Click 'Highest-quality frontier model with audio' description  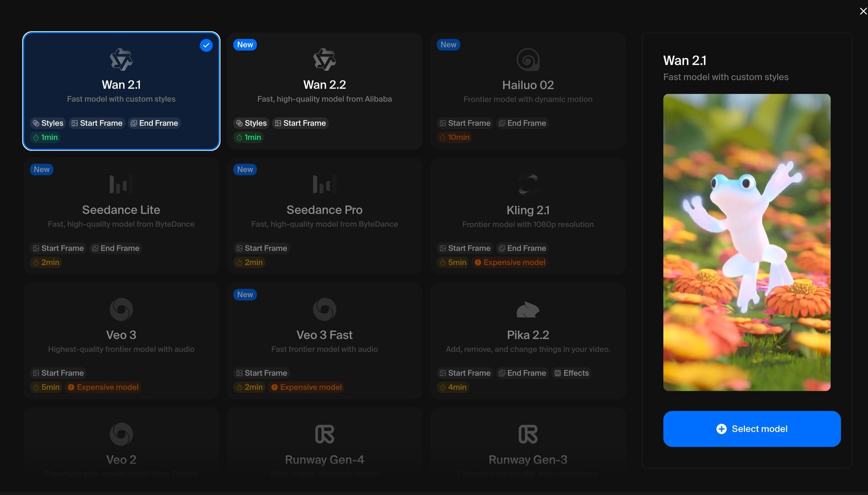pyautogui.click(x=121, y=349)
